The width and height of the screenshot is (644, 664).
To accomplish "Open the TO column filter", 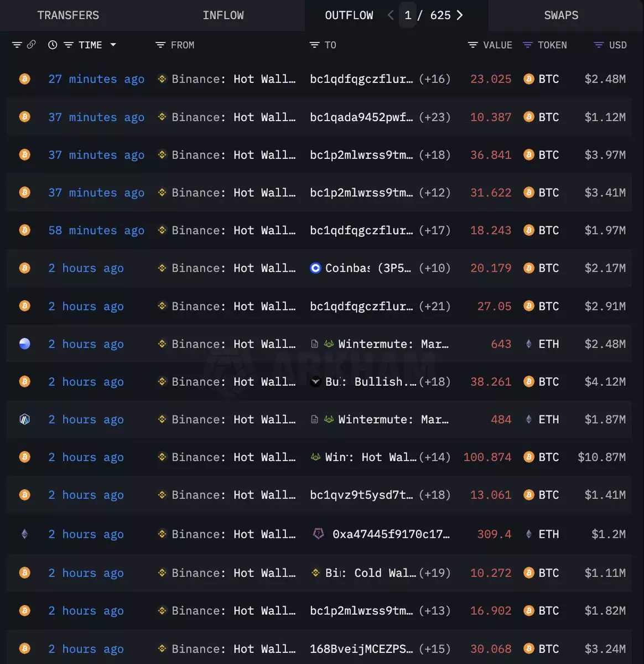I will click(x=314, y=45).
